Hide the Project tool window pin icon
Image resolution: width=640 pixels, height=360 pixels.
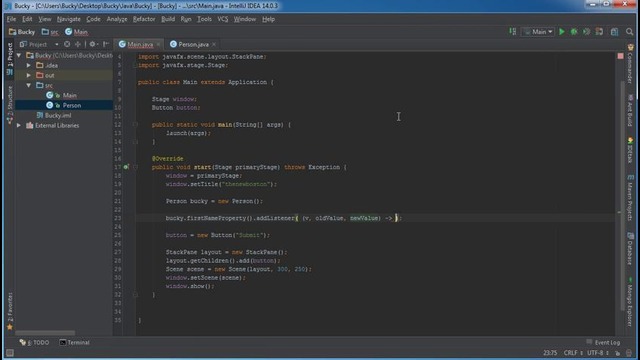pyautogui.click(x=106, y=44)
